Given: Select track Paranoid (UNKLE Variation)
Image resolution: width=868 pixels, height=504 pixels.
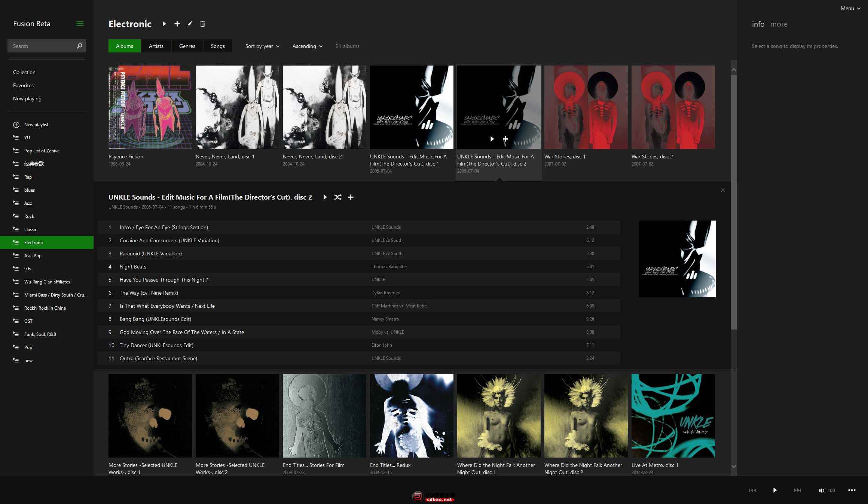Looking at the screenshot, I should click(359, 253).
